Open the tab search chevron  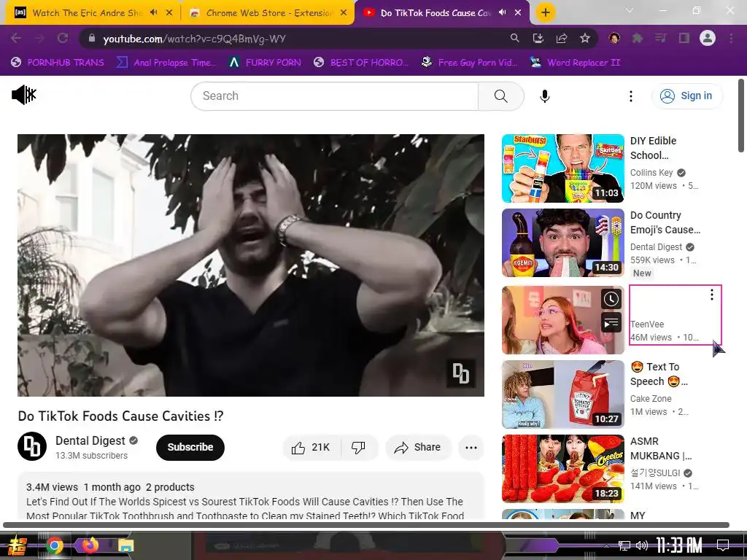tap(630, 10)
